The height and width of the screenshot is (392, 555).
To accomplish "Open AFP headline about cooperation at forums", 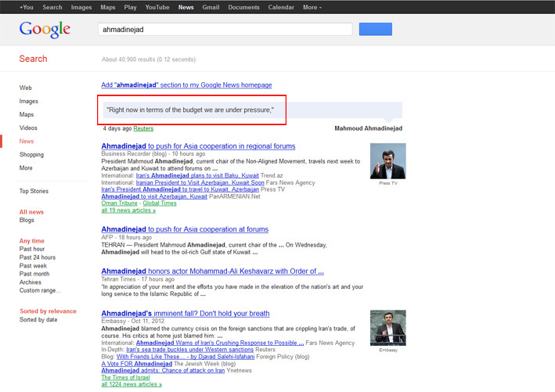I will [x=185, y=229].
